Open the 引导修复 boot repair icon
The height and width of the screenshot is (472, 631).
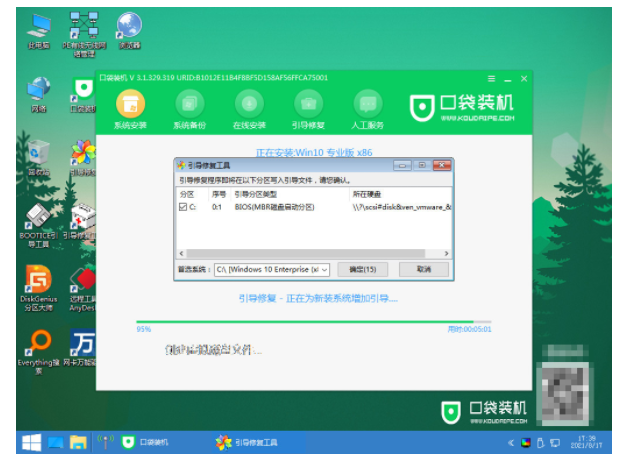click(308, 104)
